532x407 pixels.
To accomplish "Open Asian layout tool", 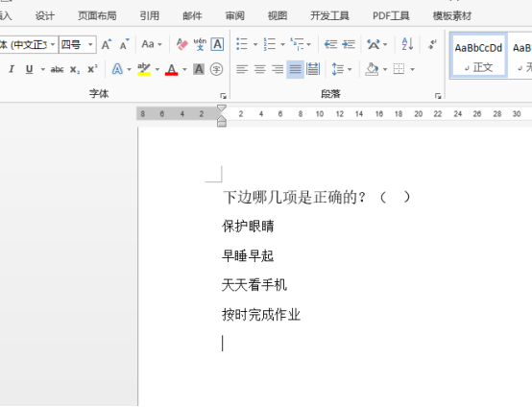I will pyautogui.click(x=374, y=44).
